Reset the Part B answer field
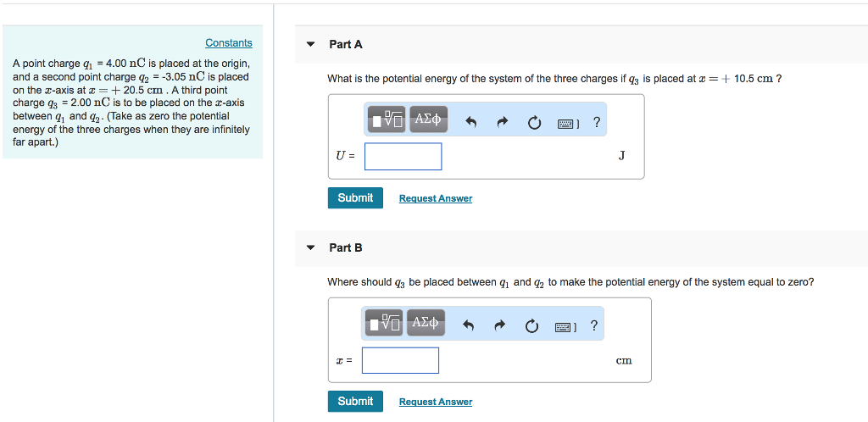 pyautogui.click(x=531, y=327)
